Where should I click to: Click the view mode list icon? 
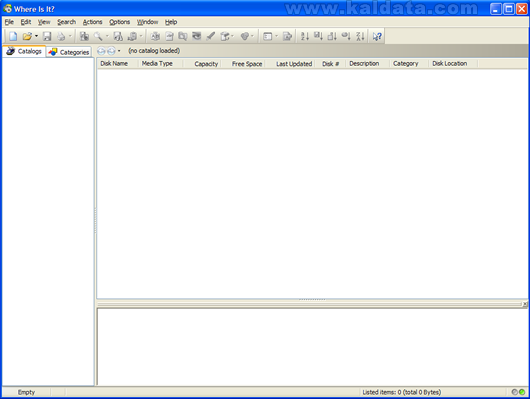tap(267, 36)
